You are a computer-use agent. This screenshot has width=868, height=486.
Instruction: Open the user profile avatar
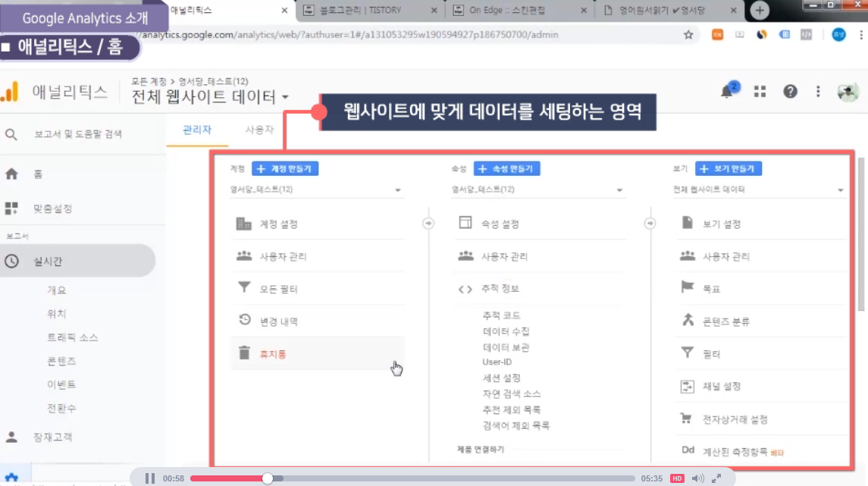[x=848, y=92]
